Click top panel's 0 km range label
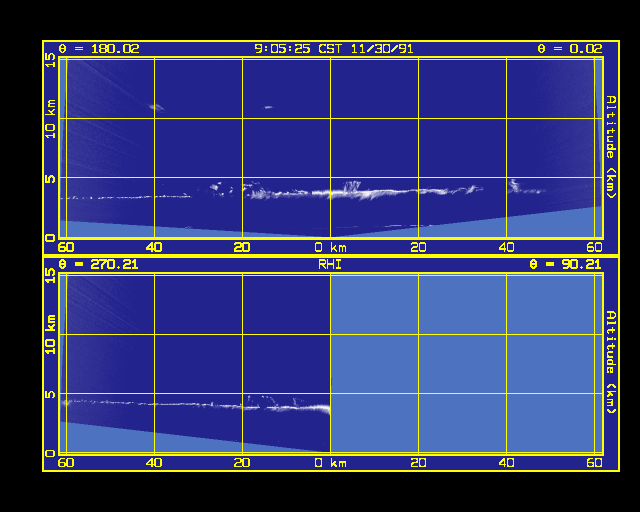 pos(331,247)
